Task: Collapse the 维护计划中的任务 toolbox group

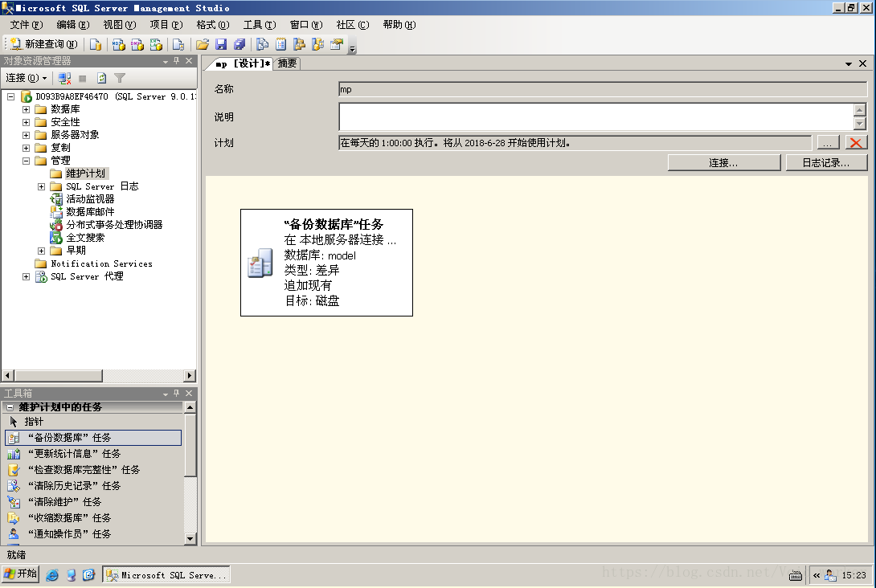Action: point(10,407)
